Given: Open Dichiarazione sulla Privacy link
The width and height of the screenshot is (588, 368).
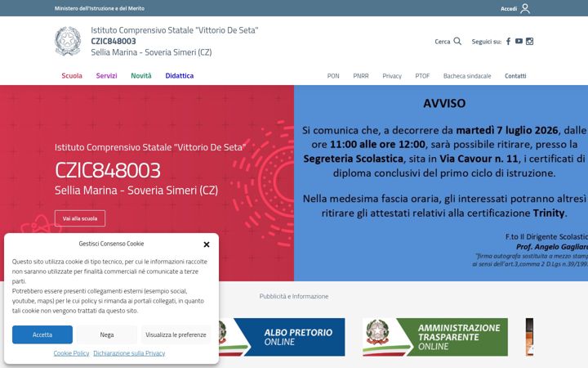Looking at the screenshot, I should pyautogui.click(x=129, y=353).
